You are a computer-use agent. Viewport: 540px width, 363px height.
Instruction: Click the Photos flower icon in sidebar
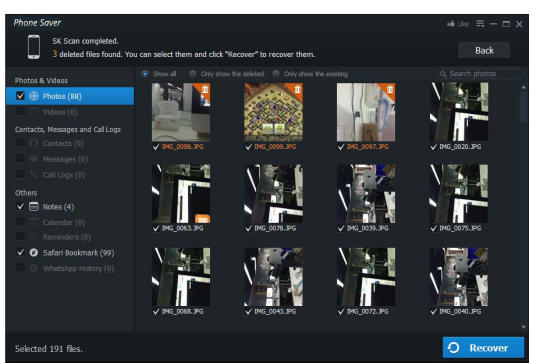[x=34, y=96]
